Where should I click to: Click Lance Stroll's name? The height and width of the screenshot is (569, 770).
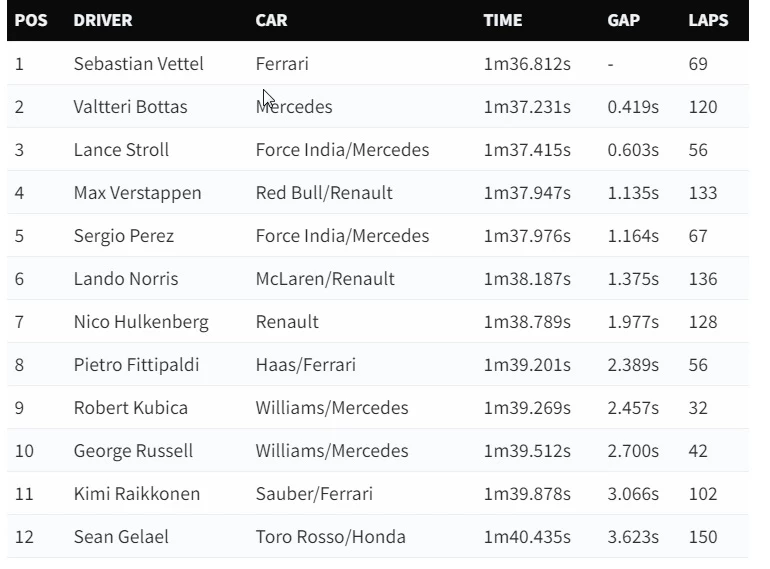pos(121,150)
